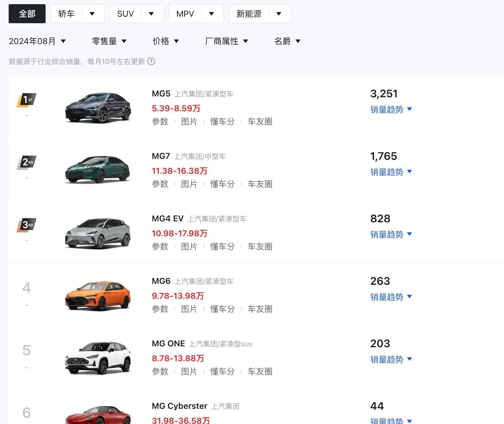
Task: Expand the 新能源 dropdown arrow
Action: coord(279,14)
